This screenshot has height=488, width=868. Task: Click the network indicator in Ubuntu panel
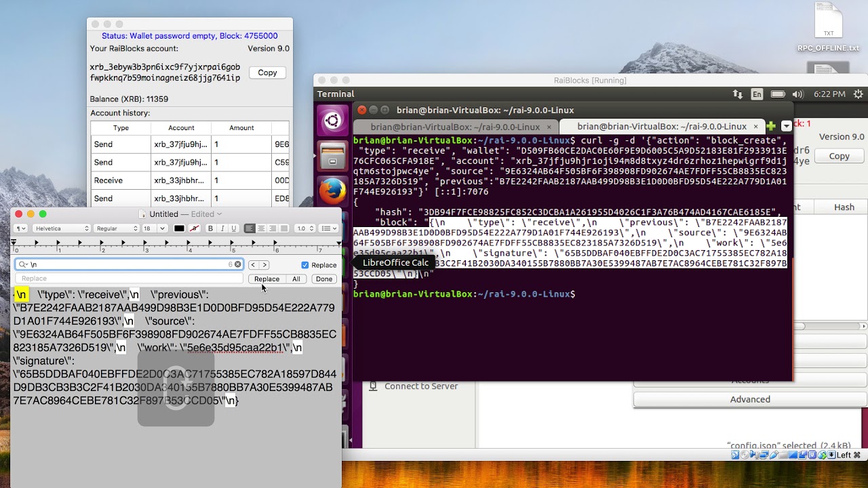[x=737, y=94]
